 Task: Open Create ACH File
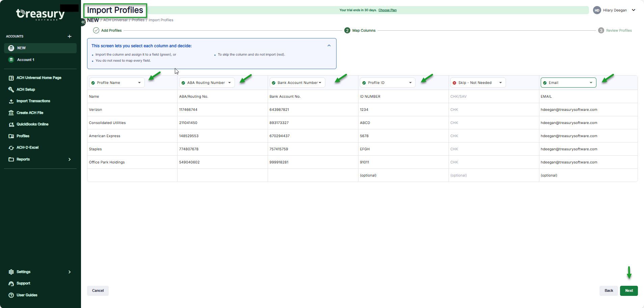point(30,113)
